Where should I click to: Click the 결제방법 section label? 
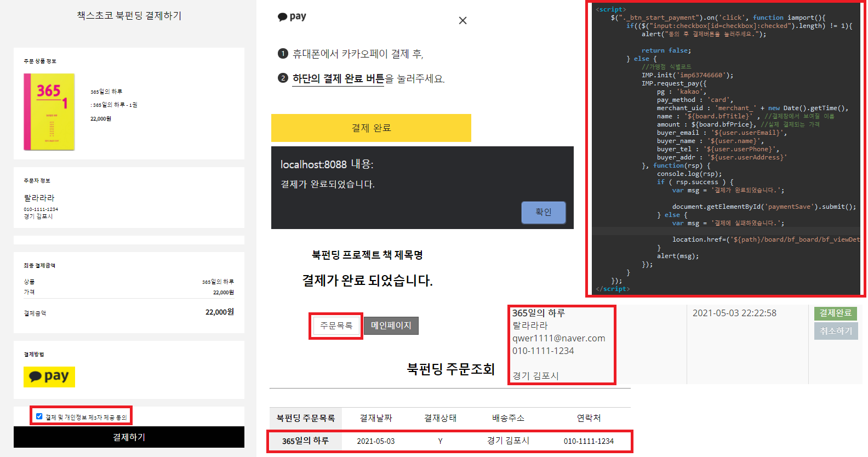coord(34,355)
